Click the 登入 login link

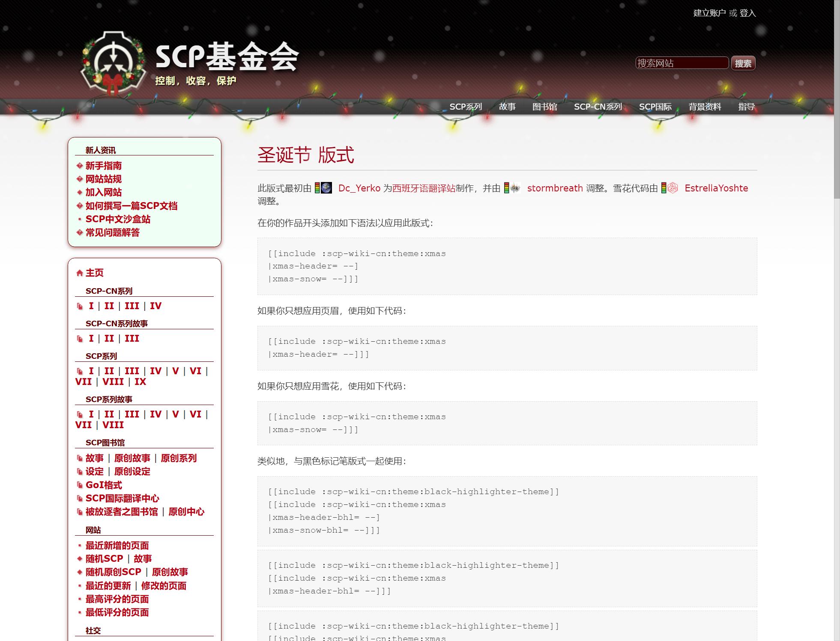point(747,13)
